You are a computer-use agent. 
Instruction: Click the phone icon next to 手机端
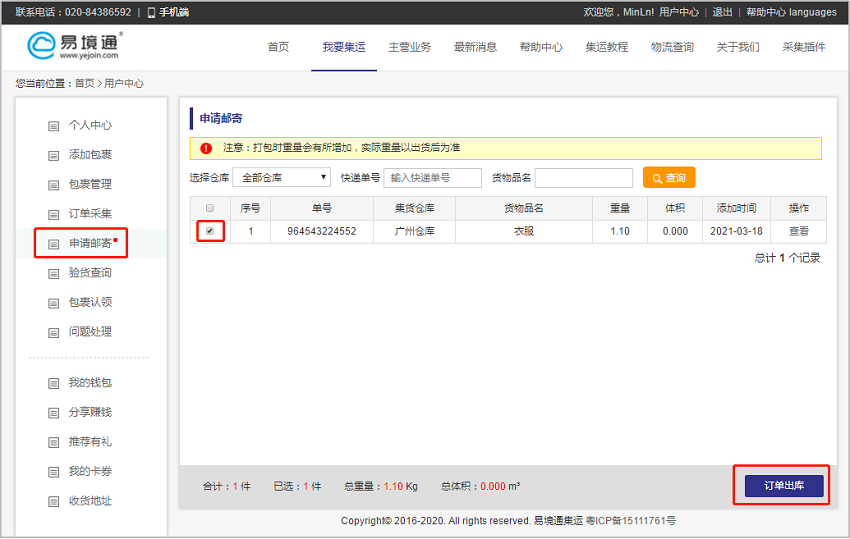click(x=151, y=12)
